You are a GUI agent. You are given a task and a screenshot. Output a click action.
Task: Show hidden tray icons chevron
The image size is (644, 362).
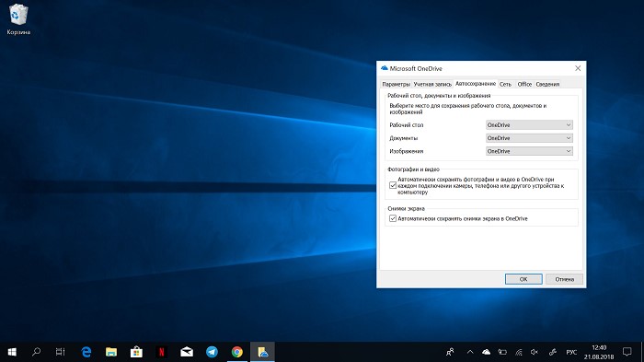point(470,352)
